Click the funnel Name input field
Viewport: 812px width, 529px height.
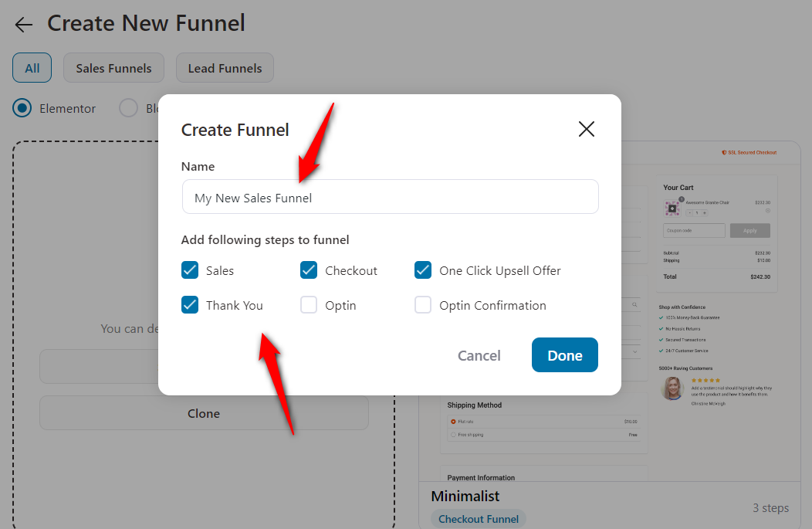[390, 197]
